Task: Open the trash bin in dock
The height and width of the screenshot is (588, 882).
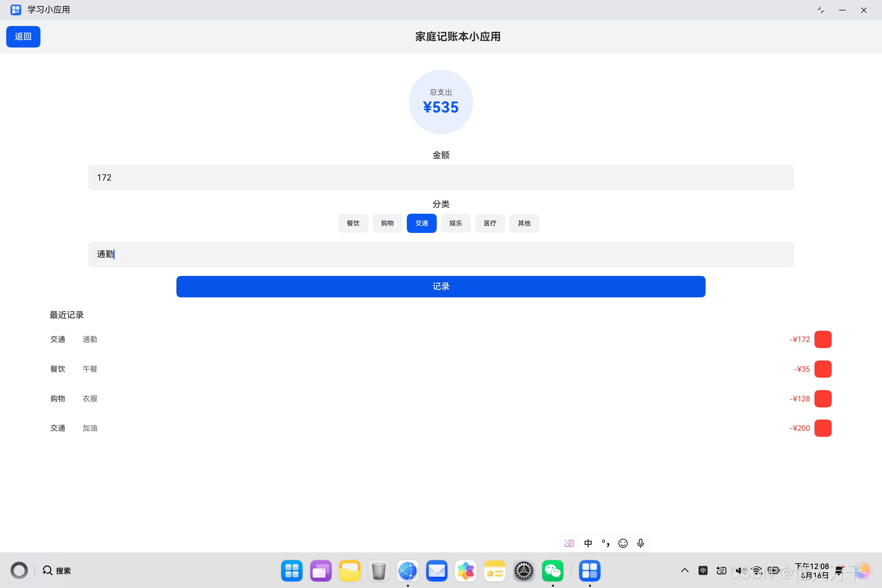Action: pyautogui.click(x=379, y=571)
